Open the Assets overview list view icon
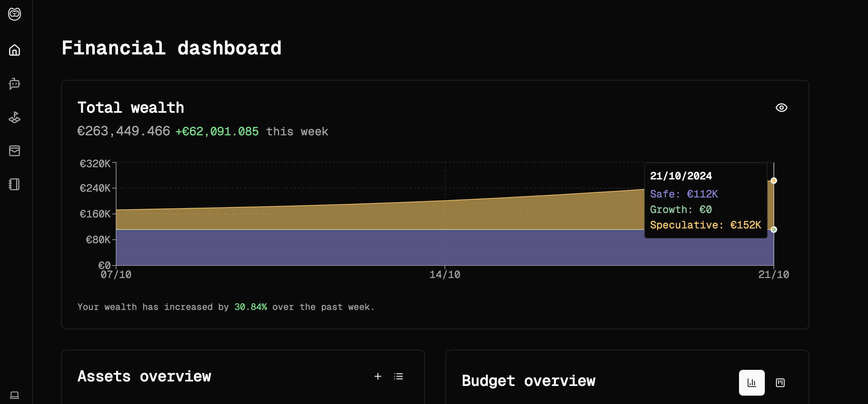Screen dimensions: 868x404 coord(399,376)
